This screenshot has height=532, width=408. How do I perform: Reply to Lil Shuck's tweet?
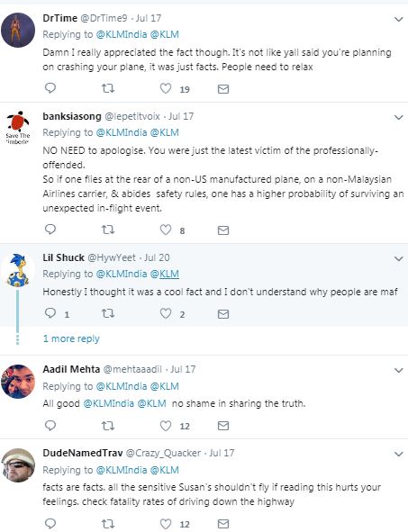(50, 313)
